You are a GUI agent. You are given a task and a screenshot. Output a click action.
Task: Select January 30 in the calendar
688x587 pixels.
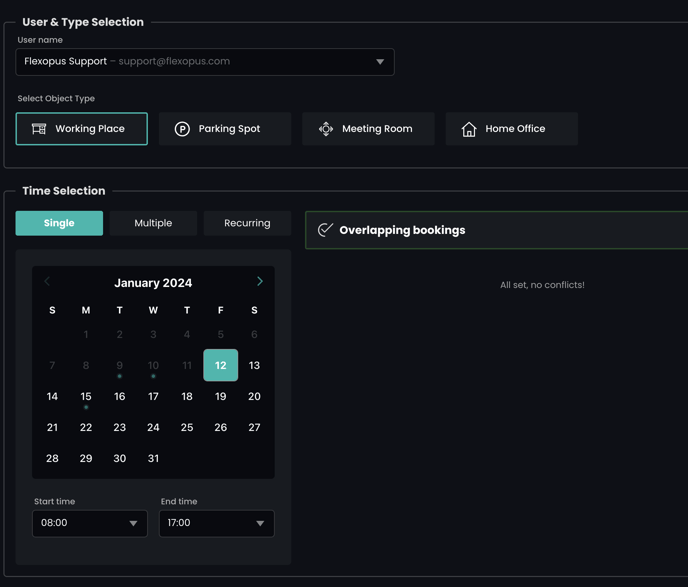click(120, 458)
